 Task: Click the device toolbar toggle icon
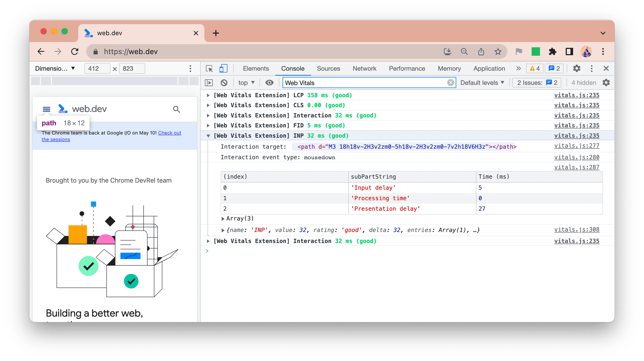(223, 68)
